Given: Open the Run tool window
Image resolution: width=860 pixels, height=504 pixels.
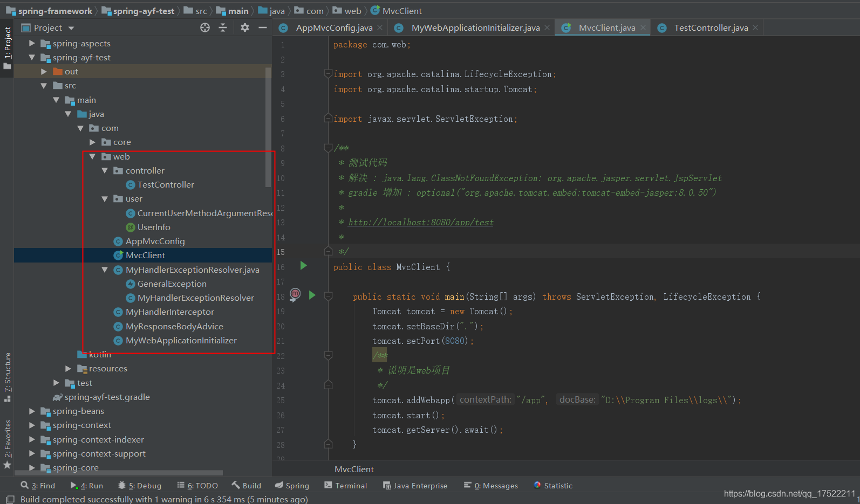Looking at the screenshot, I should (86, 485).
